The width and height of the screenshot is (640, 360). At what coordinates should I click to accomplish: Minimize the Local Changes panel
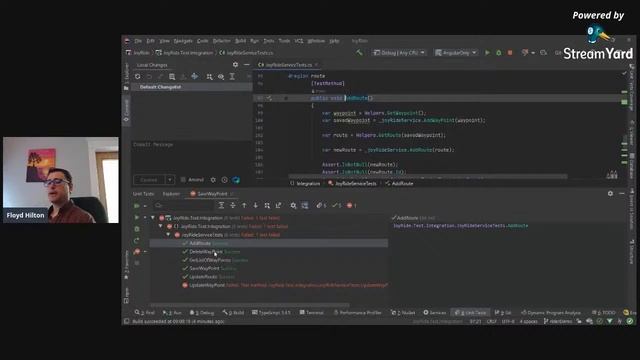click(247, 64)
